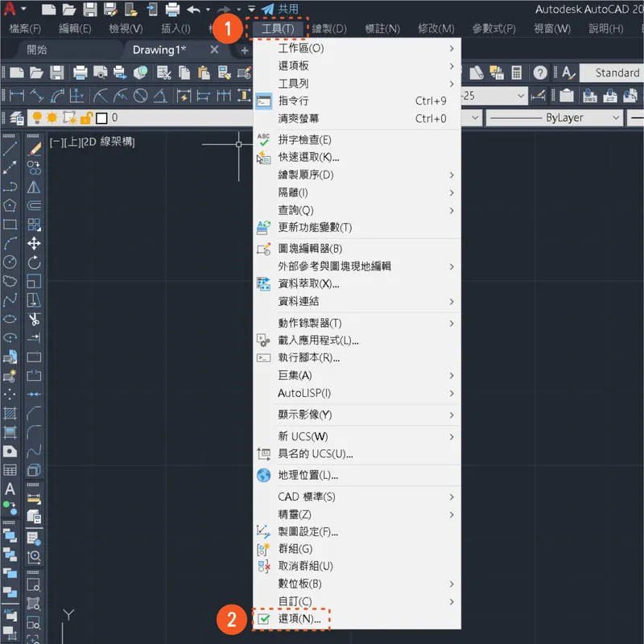Toggle layer 0 lock padlock
This screenshot has width=644, height=644.
point(86,118)
